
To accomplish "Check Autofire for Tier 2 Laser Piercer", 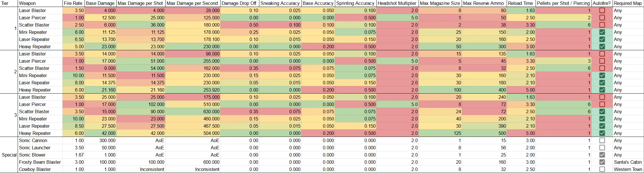I will point(602,61).
